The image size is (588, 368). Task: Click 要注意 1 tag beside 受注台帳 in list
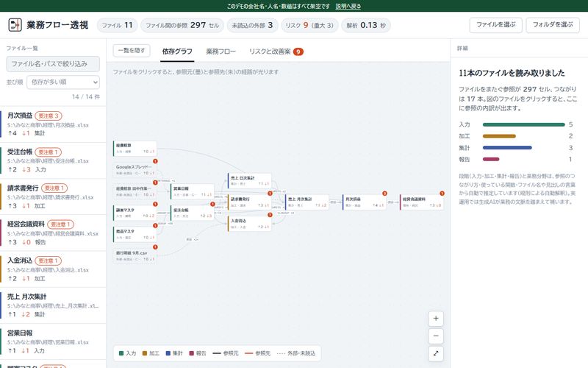coord(48,152)
